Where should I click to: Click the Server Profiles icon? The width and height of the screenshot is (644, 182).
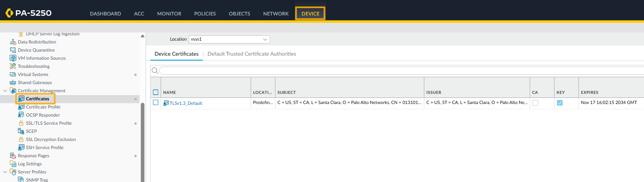click(x=13, y=172)
